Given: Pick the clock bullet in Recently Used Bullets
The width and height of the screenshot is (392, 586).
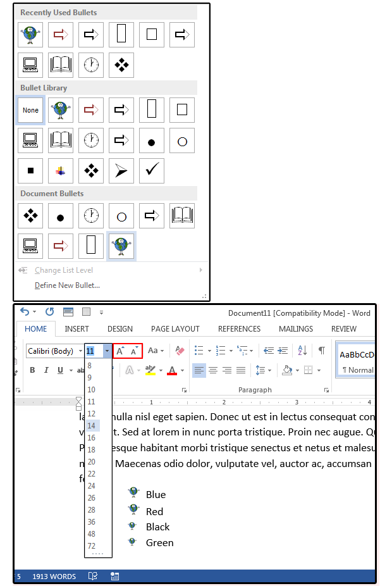Looking at the screenshot, I should tap(90, 65).
